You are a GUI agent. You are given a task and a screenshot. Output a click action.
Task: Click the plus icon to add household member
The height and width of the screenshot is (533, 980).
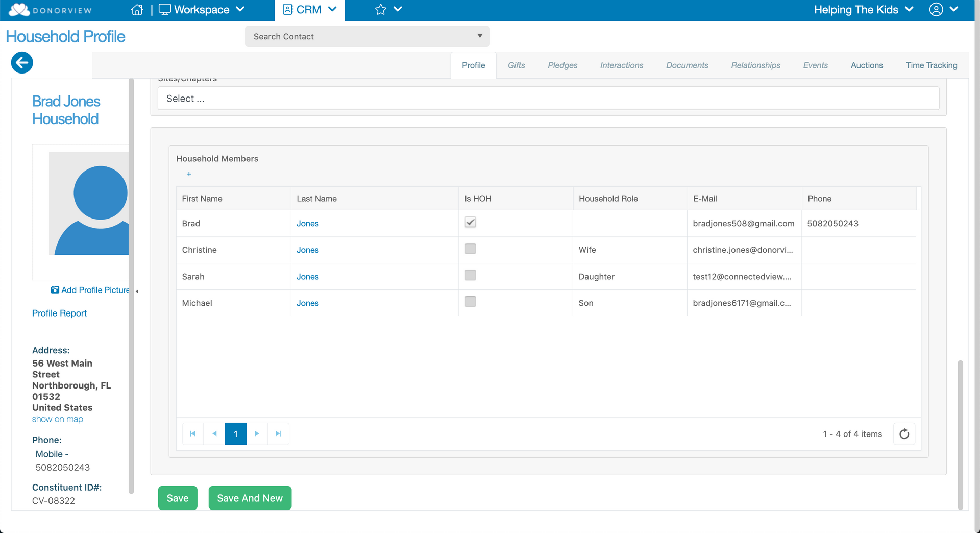click(x=189, y=174)
